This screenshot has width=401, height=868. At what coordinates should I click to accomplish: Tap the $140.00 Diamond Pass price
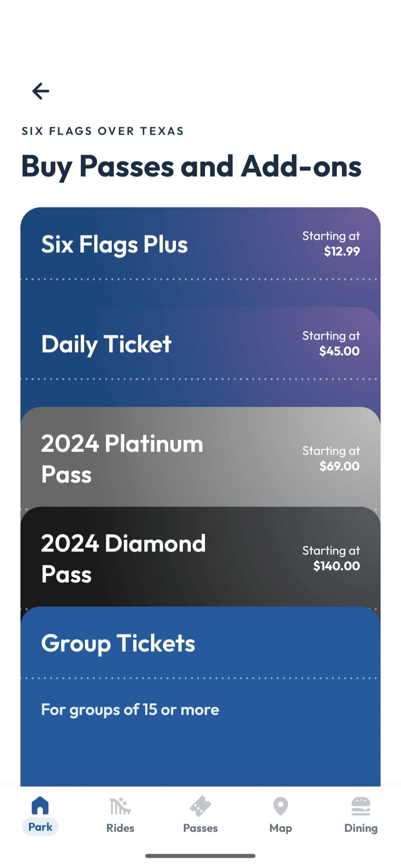click(336, 566)
